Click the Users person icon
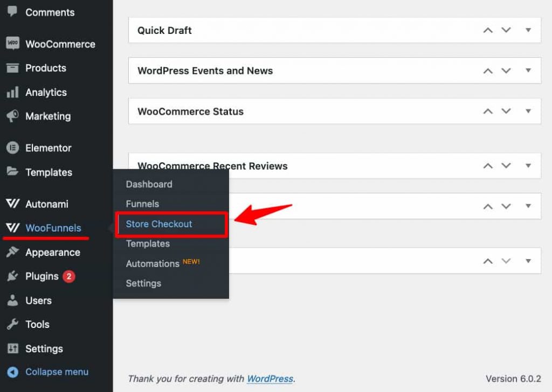 pos(13,300)
